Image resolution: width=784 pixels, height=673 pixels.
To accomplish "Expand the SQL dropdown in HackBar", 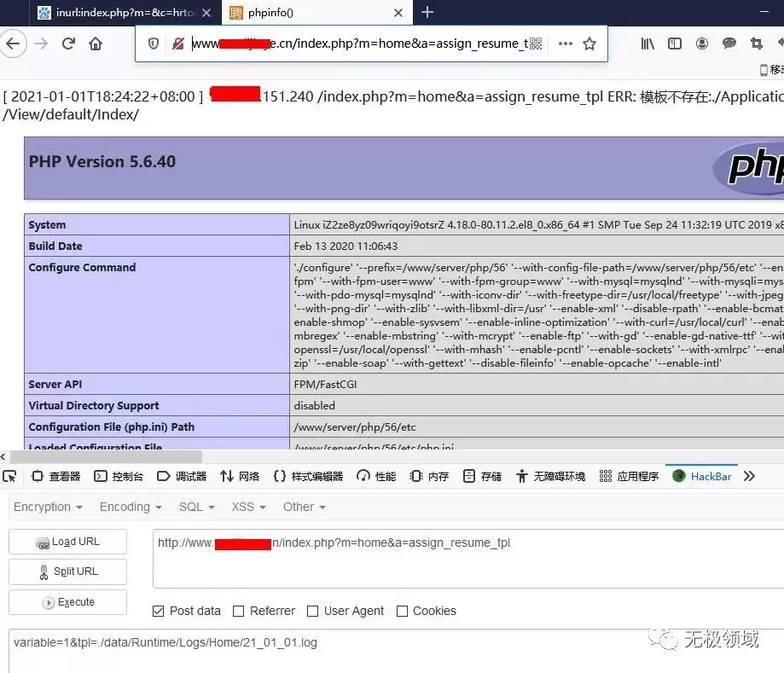I will (197, 507).
